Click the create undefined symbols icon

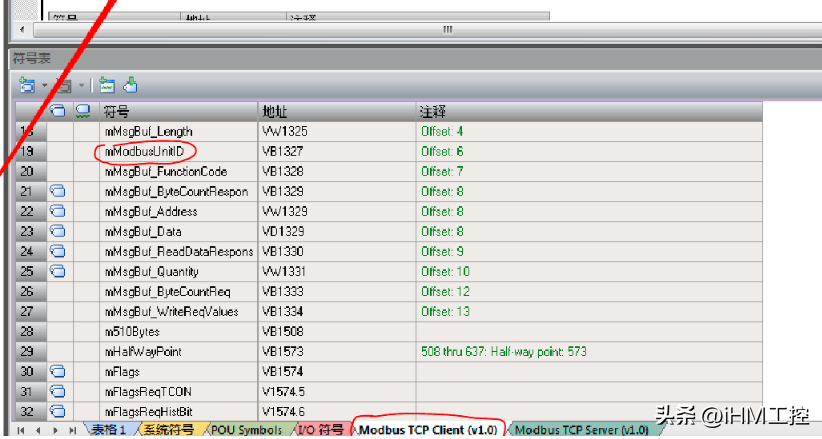point(107,86)
